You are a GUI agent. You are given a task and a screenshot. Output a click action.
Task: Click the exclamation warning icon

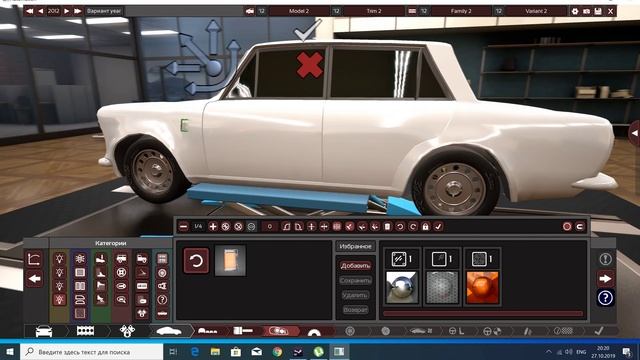tap(605, 259)
